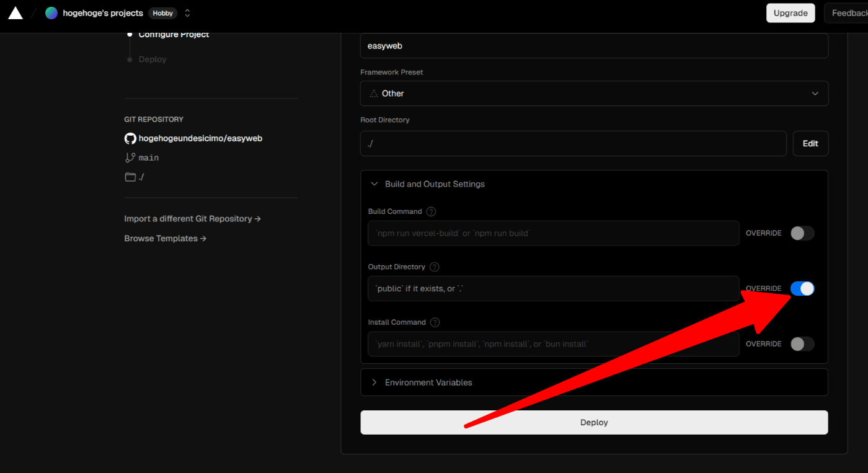
Task: Open Import a different Git Repository link
Action: click(192, 219)
